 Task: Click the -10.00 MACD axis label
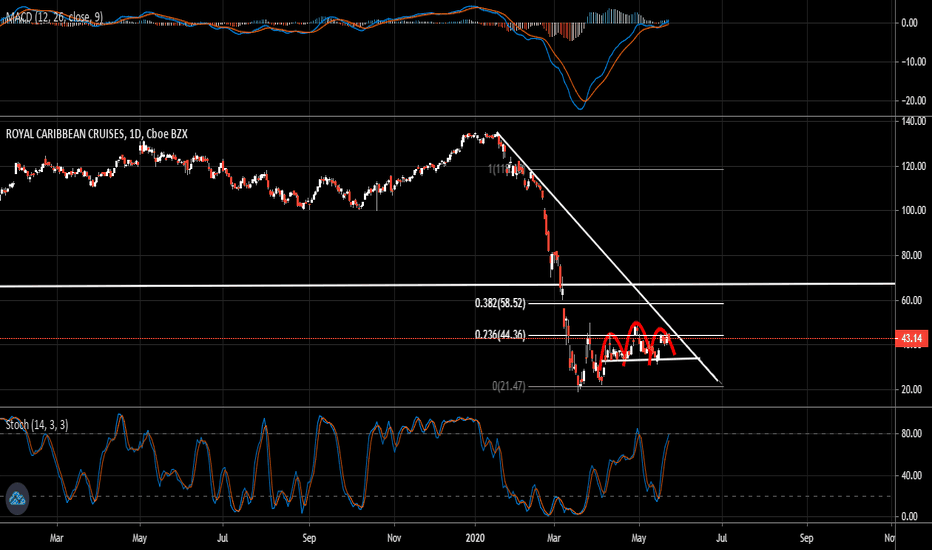[x=914, y=62]
